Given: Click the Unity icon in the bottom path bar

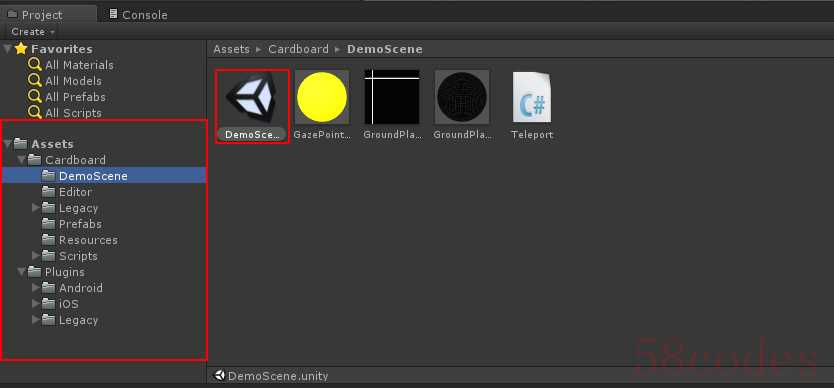Looking at the screenshot, I should [x=219, y=375].
